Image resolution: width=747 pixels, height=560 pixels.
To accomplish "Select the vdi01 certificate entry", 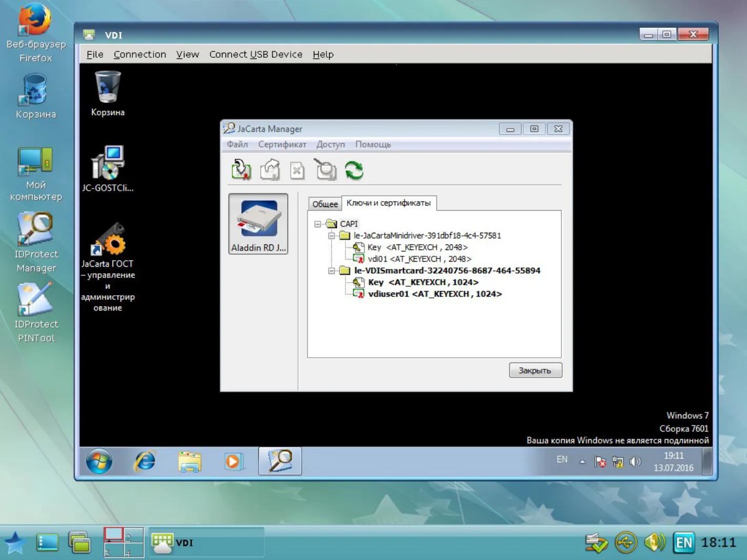I will (413, 259).
